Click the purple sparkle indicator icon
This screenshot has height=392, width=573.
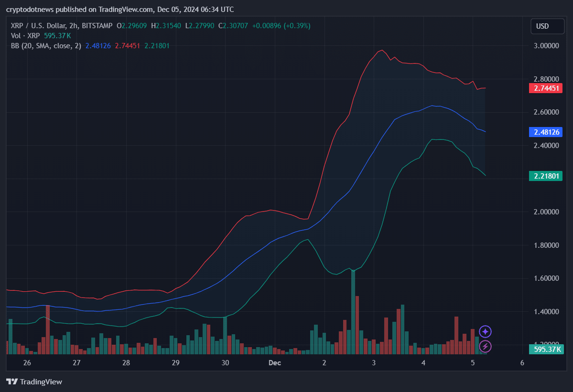[485, 332]
